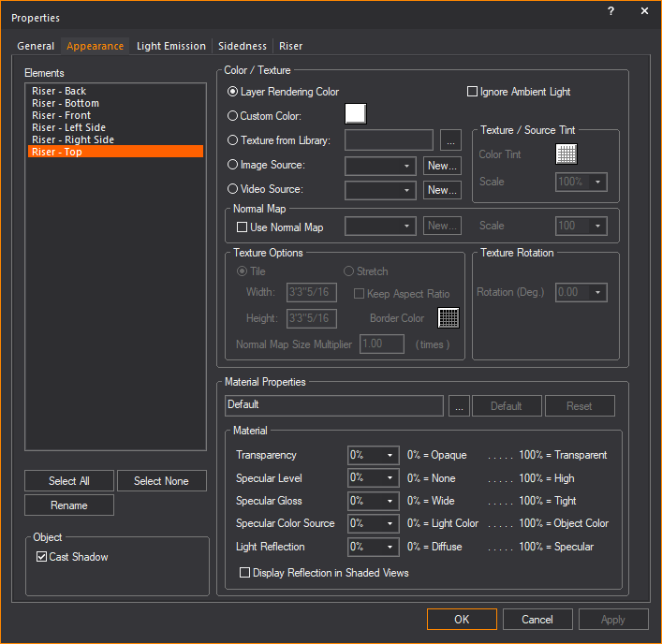Click the Custom Color white swatch
The height and width of the screenshot is (644, 662).
tap(355, 114)
